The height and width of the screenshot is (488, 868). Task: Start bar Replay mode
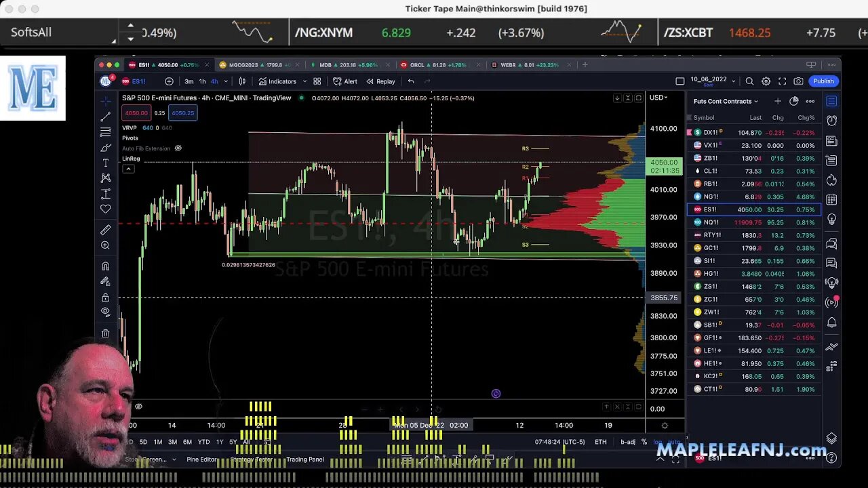[380, 81]
